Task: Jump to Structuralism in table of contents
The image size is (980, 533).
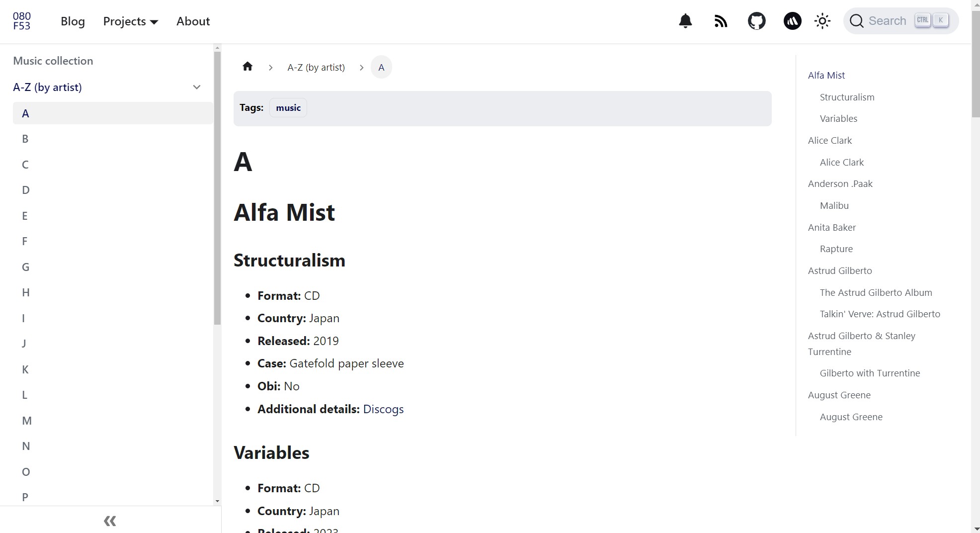Action: [x=847, y=97]
